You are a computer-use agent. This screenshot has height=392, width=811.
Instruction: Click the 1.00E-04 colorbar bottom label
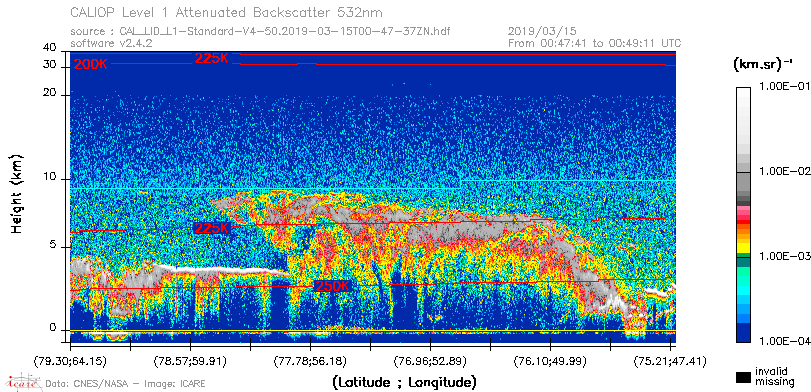pos(783,342)
